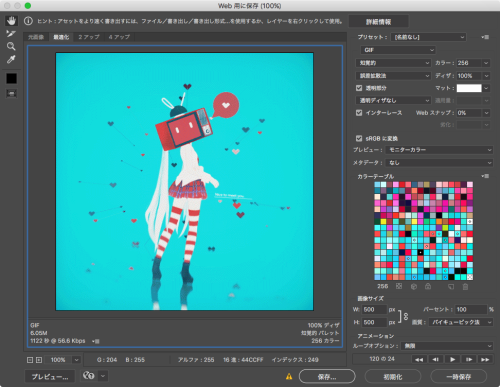Screen dimensions: 500x387
Task: Open the 知覚的 color reduction dropdown
Action: click(x=393, y=63)
